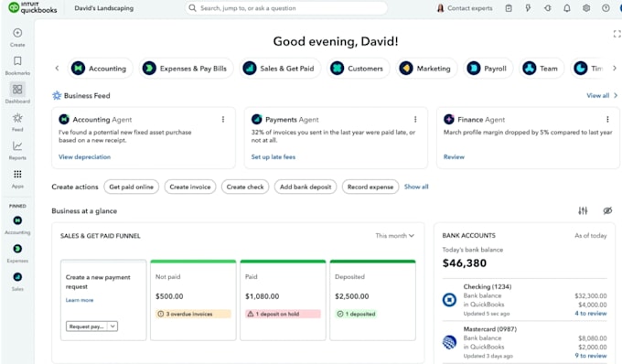Select the Marketing category chip
Screen dimensions: 622x364
(x=426, y=69)
